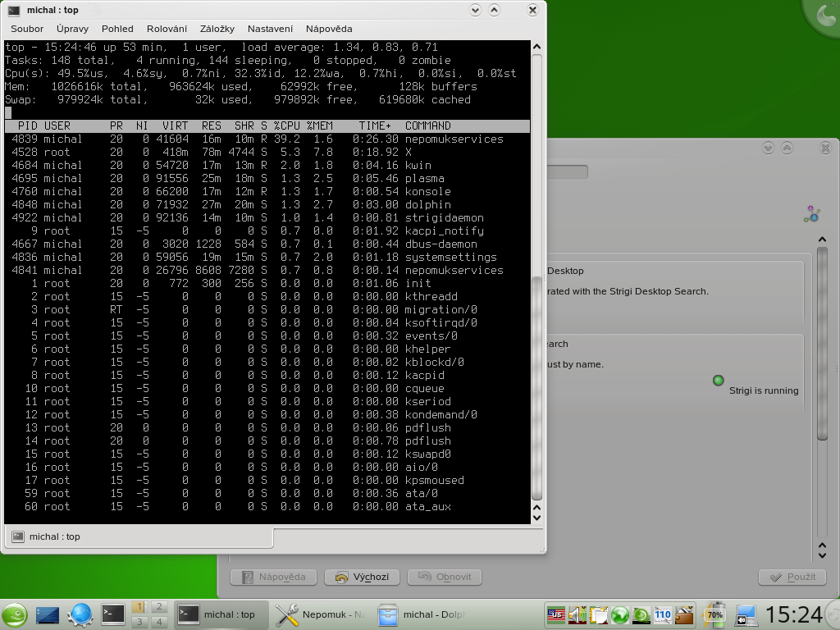Click the Nepomuk settings scrollbar up arrow
The width and height of the screenshot is (840, 630).
[822, 240]
